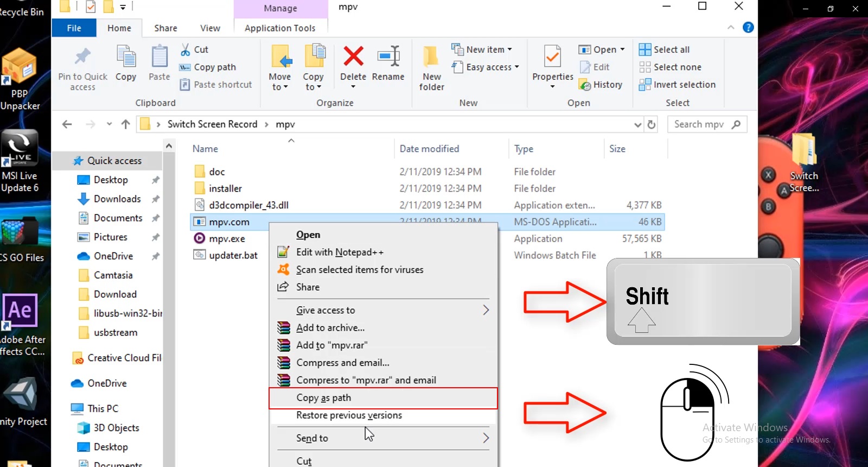Screen dimensions: 868x467
Task: Click the Properties checkmark icon
Action: click(552, 56)
